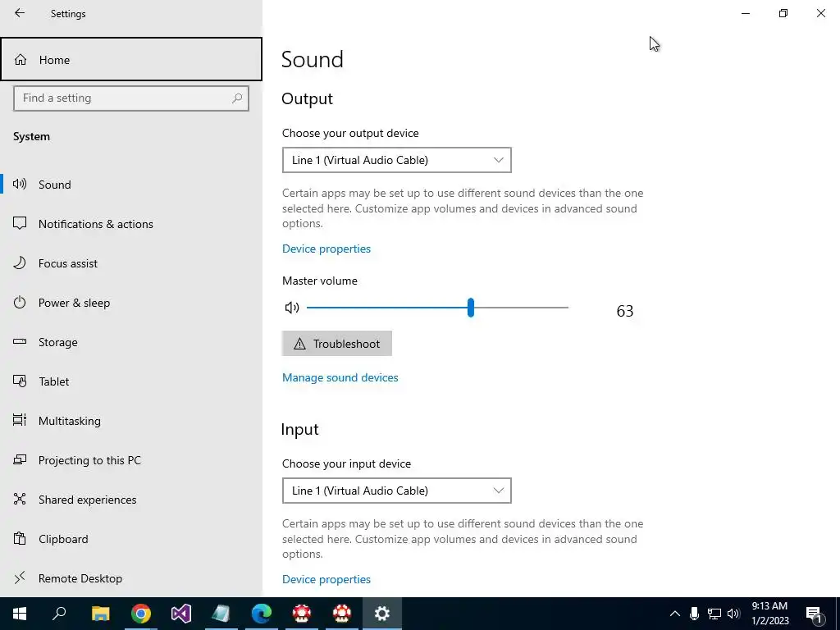The height and width of the screenshot is (630, 840).
Task: Click the search magnifier in Find a setting
Action: pyautogui.click(x=237, y=98)
